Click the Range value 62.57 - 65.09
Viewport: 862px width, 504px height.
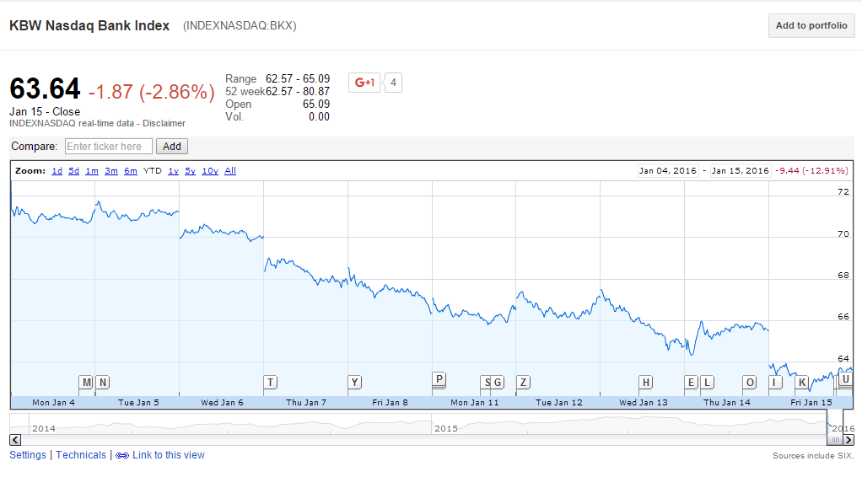point(298,79)
